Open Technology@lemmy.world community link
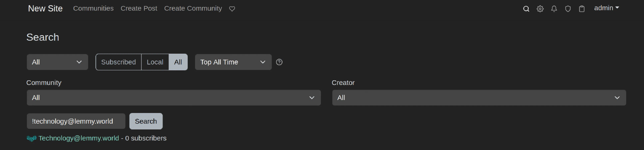This screenshot has height=150, width=644. tap(78, 138)
